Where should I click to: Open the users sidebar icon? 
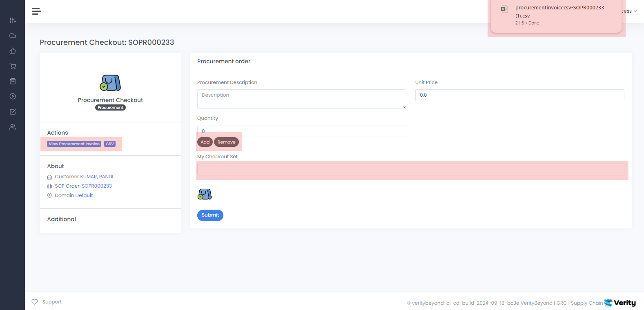tap(13, 127)
